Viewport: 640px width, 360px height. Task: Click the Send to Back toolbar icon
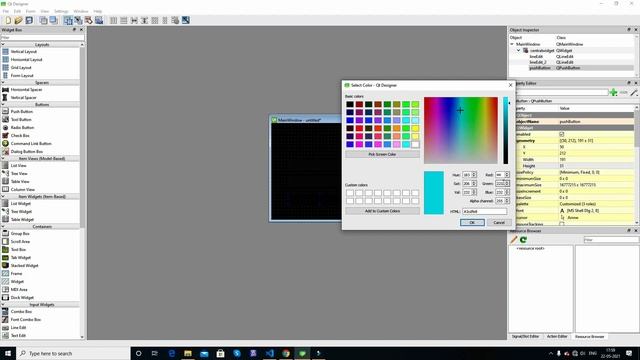(x=43, y=20)
